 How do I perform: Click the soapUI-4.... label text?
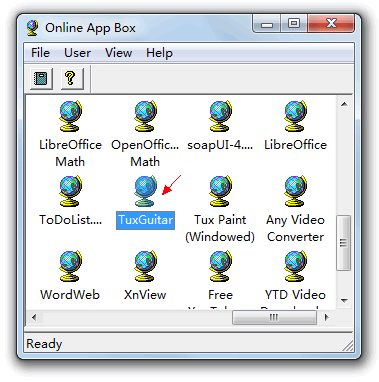(220, 145)
